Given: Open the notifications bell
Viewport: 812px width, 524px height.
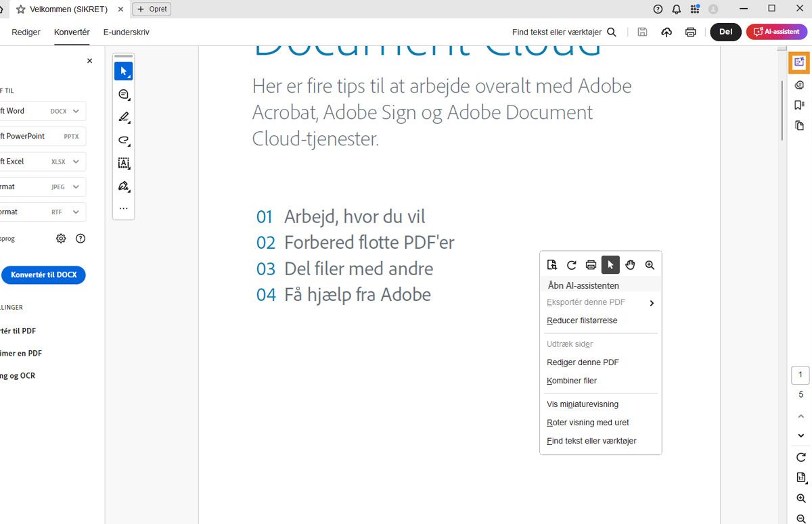Looking at the screenshot, I should tap(677, 9).
